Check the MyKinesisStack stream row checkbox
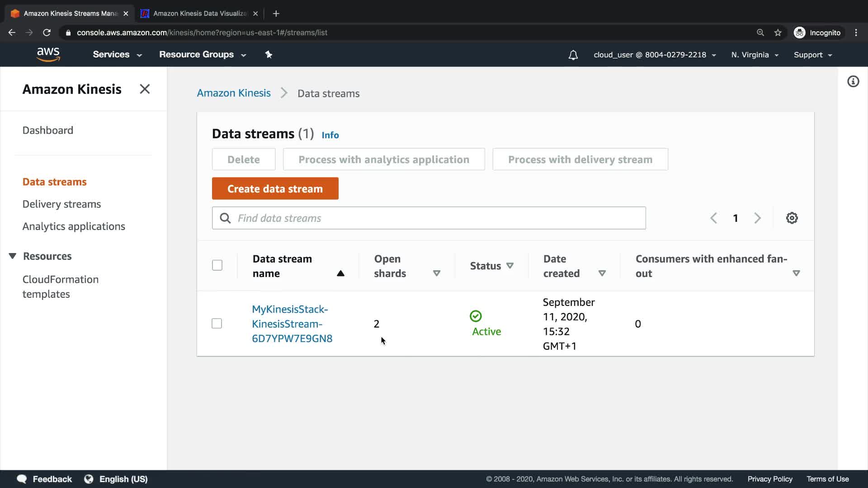The height and width of the screenshot is (488, 868). pos(217,324)
